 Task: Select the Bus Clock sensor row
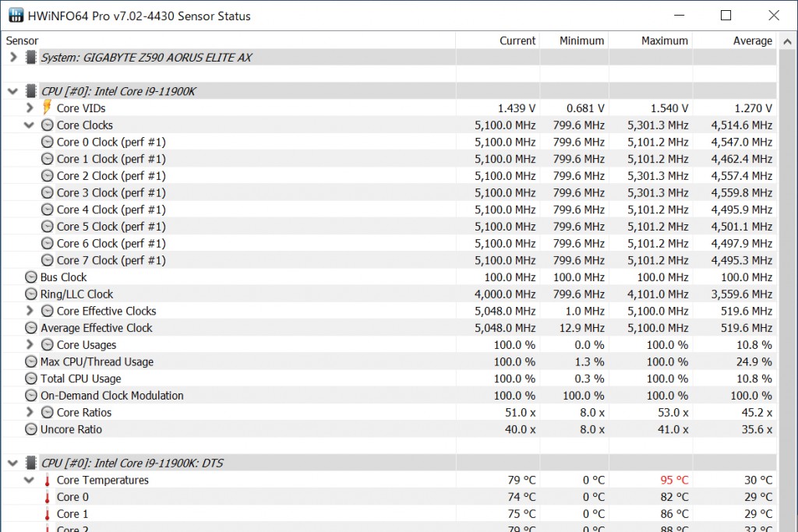click(389, 277)
